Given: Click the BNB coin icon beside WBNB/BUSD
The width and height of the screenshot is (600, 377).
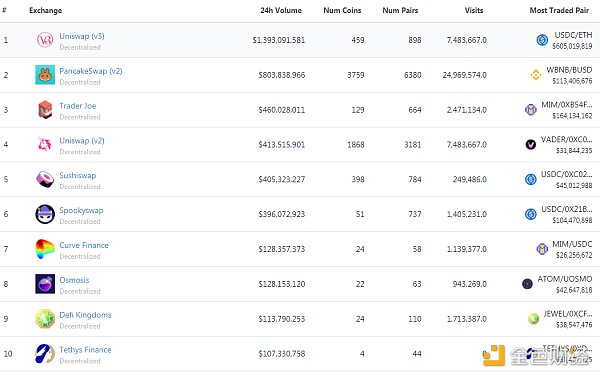Looking at the screenshot, I should (x=536, y=75).
